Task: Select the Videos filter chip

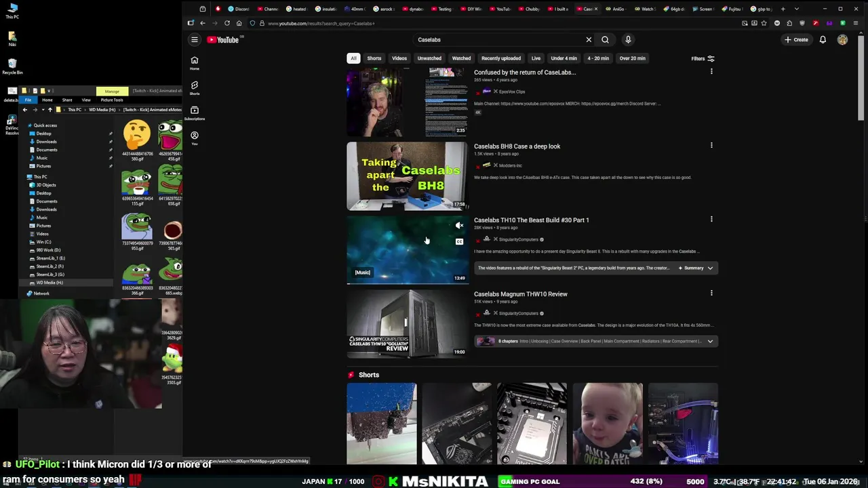Action: click(399, 58)
